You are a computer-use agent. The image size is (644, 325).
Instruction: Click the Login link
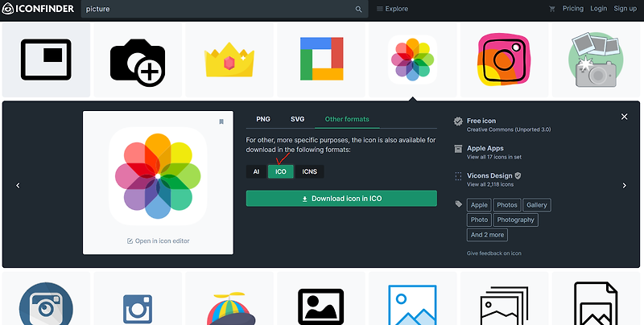tap(598, 9)
